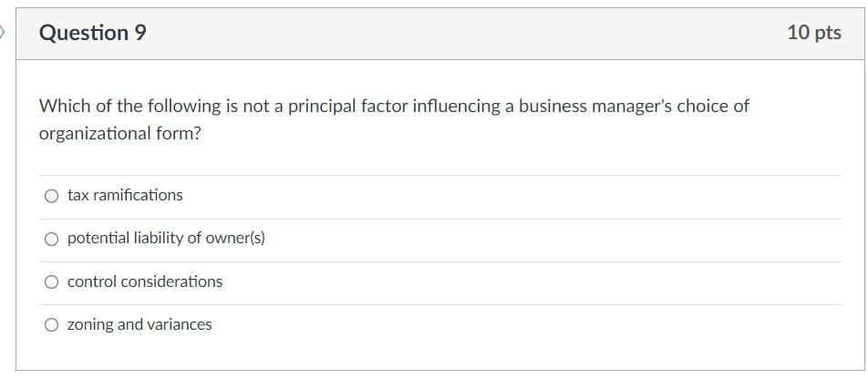
Task: Click the "potential liability of owner(s)" label text
Action: point(166,238)
